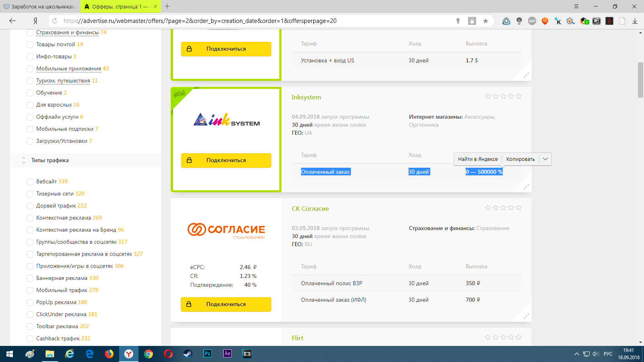Open Steam from the taskbar
Viewport: 644px width, 362px height.
point(188,354)
